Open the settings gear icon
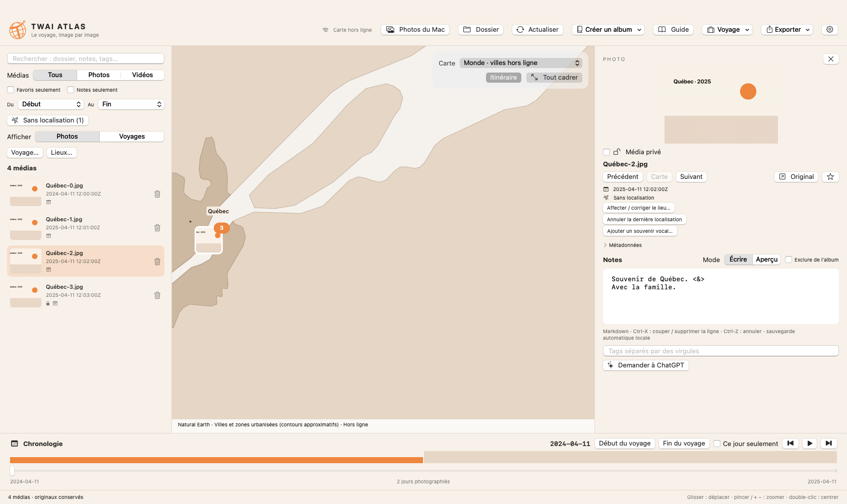847x504 pixels. coord(830,30)
